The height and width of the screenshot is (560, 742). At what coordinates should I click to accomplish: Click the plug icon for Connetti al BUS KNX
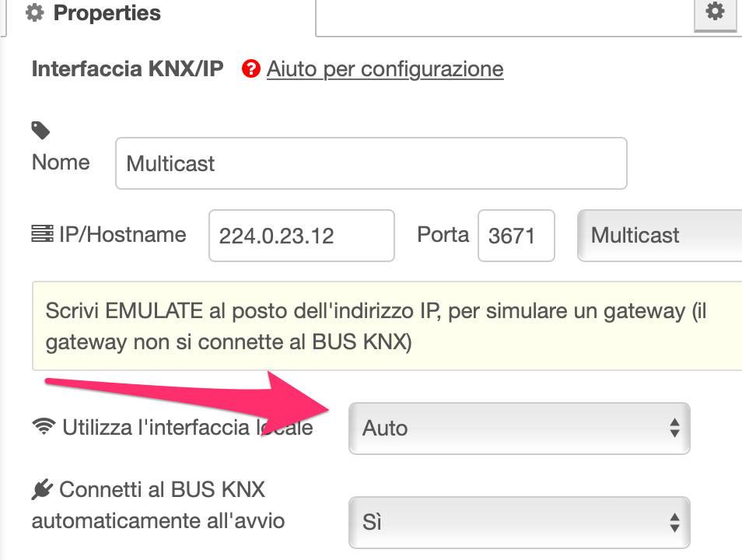coord(43,489)
